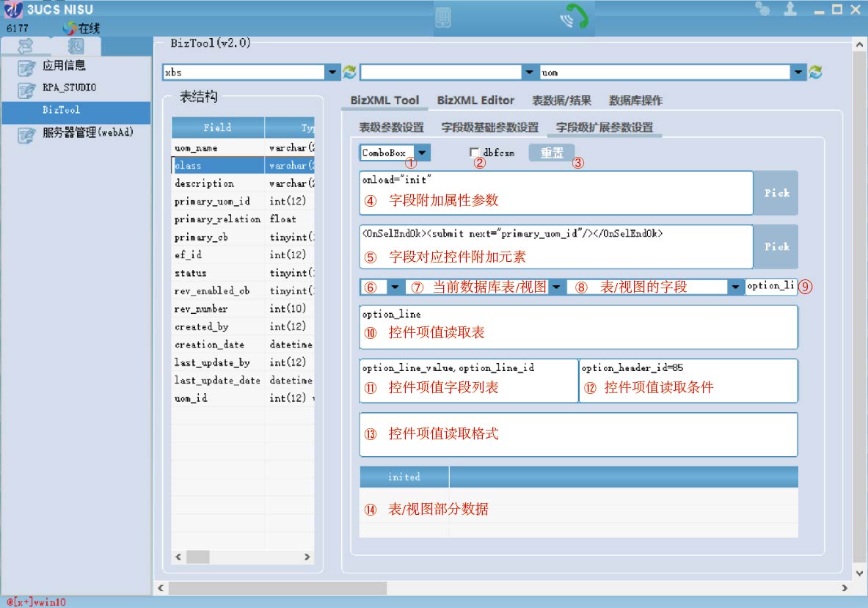Select the ef_id field row
Image resolution: width=868 pixels, height=608 pixels.
click(243, 255)
